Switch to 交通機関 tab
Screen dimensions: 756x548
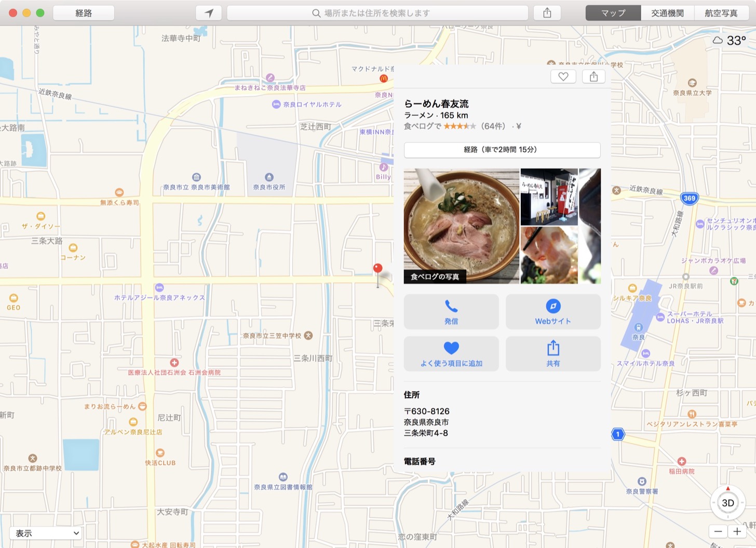pos(667,13)
